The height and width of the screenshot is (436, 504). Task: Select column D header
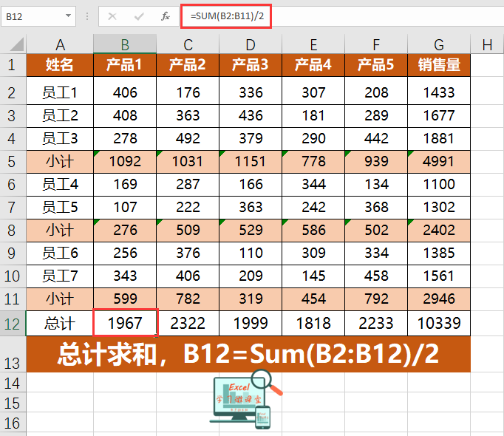[x=251, y=44]
